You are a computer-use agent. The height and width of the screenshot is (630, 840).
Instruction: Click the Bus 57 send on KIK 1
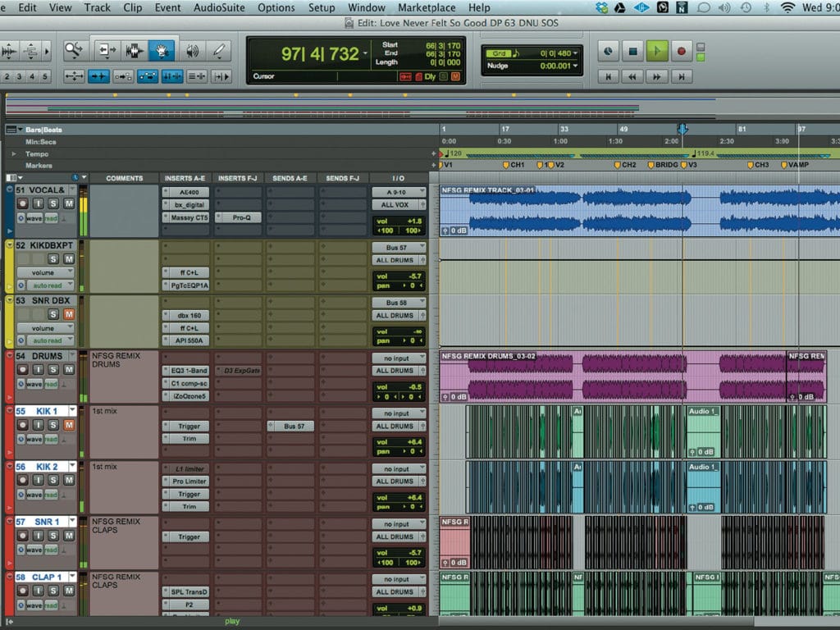coord(291,427)
